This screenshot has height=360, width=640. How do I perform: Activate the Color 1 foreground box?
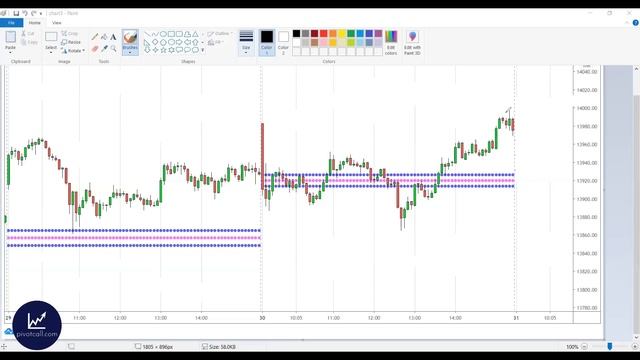[267, 42]
